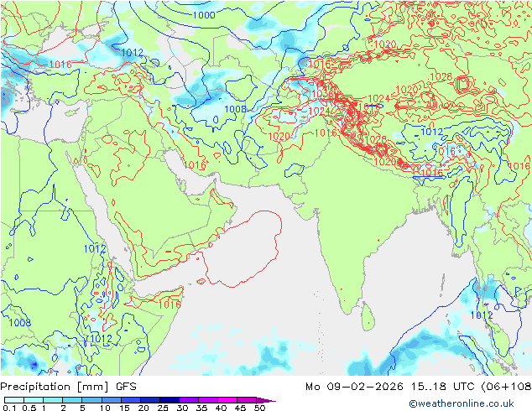This screenshot has width=532, height=411.
Task: Click the '1016' isobar label over Turkey
Action: (x=60, y=64)
